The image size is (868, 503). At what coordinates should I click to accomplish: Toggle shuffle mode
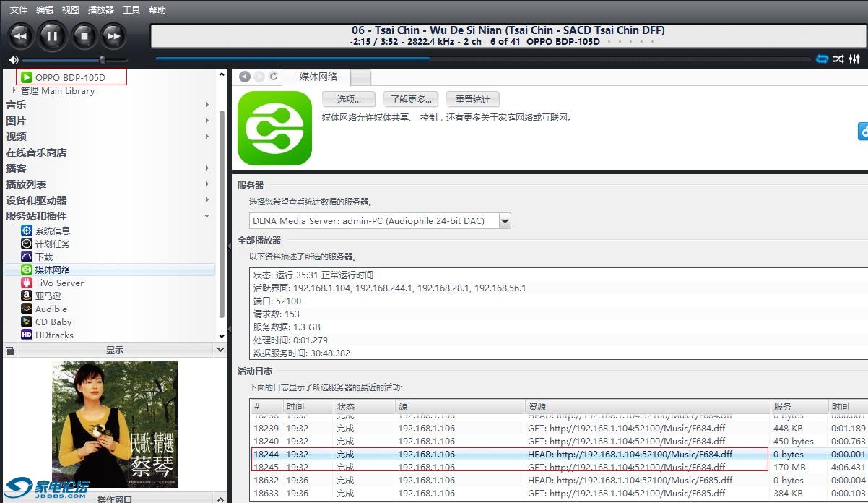838,59
